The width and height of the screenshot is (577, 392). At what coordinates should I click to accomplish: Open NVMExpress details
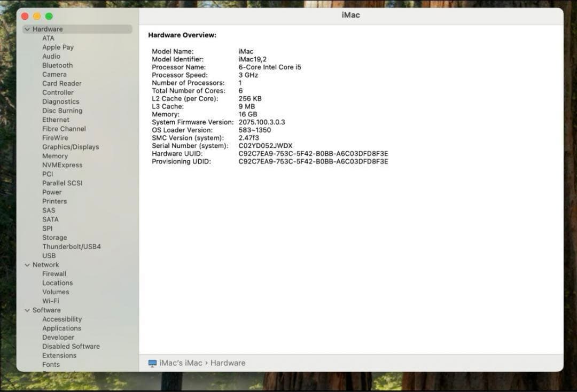coord(61,164)
